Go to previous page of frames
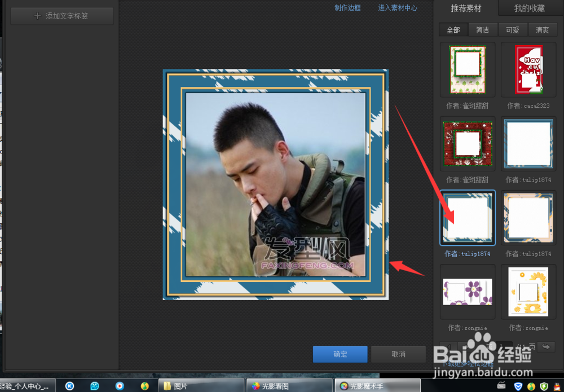Viewport: 564px width, 392px height. (448, 347)
